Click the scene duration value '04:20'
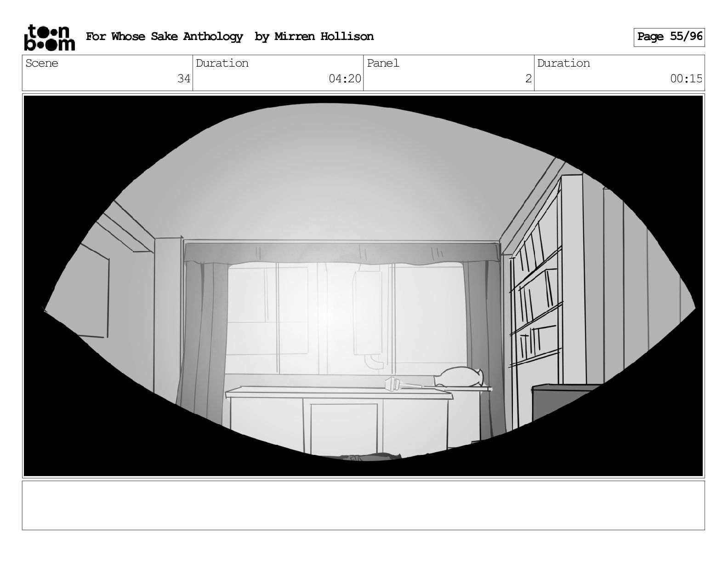Screen dimensions: 728x563 345,79
